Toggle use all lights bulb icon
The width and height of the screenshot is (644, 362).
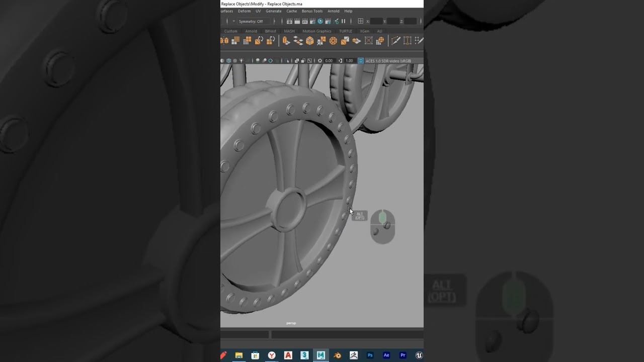(242, 61)
